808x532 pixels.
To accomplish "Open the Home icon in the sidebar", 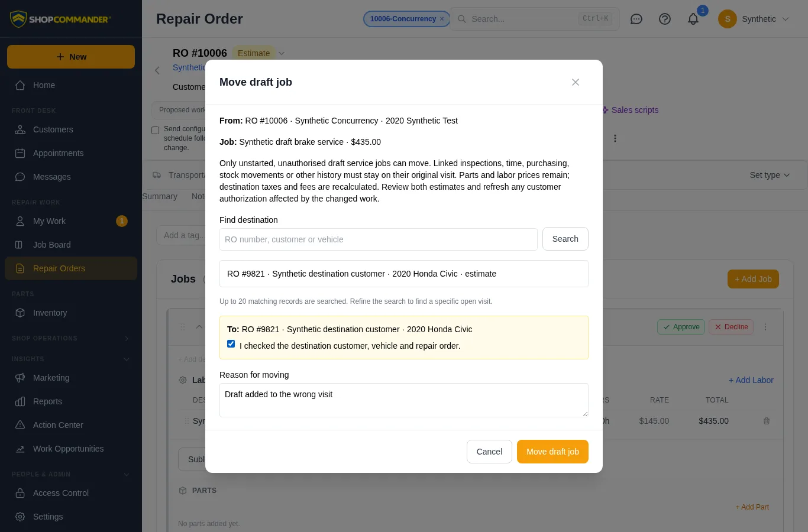I will pos(20,85).
